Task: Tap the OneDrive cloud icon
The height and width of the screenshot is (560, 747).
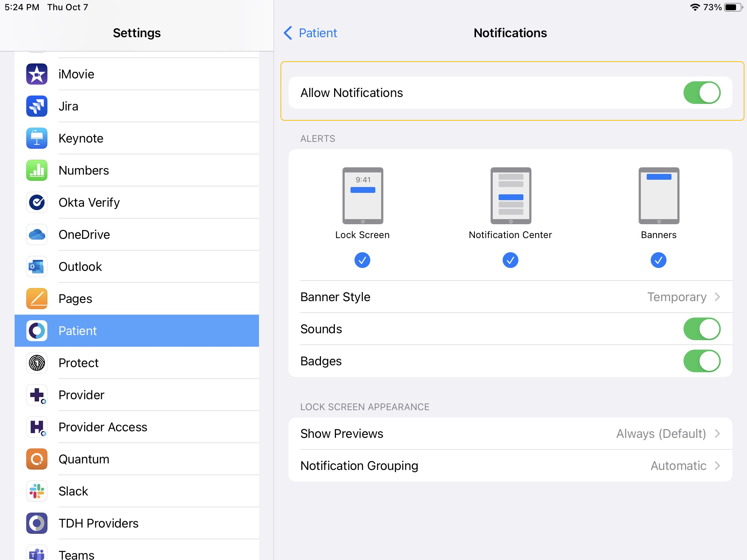Action: tap(37, 234)
